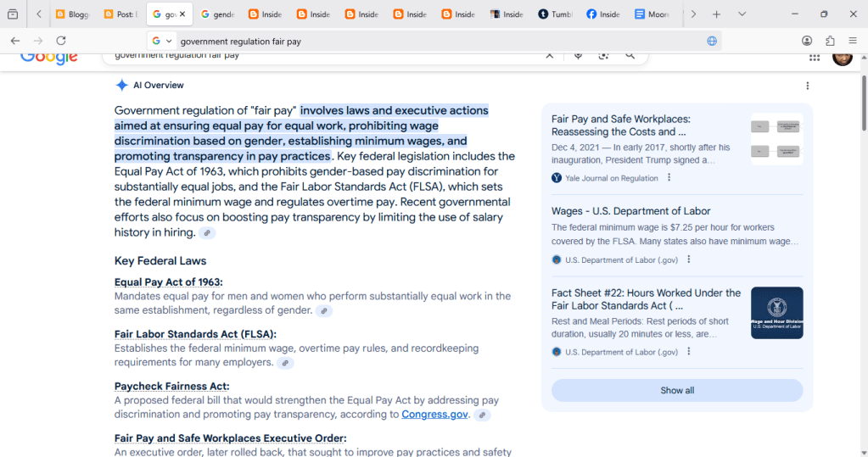
Task: Open more options for Wages result
Action: point(689,259)
